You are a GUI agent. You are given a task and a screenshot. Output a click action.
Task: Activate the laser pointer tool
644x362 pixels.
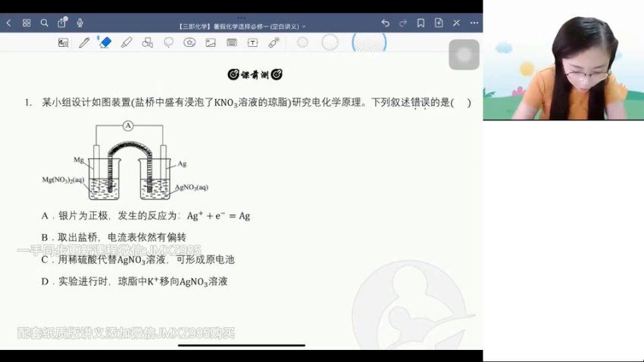click(x=274, y=42)
